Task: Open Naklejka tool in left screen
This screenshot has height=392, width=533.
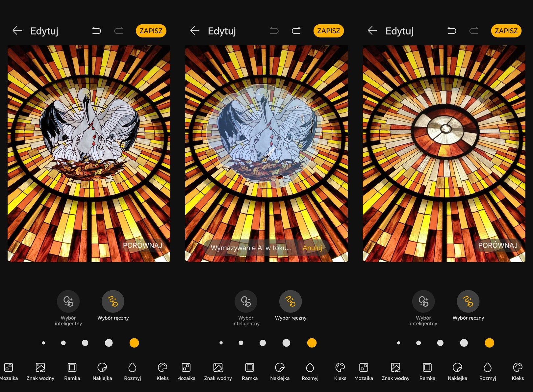Action: (102, 372)
